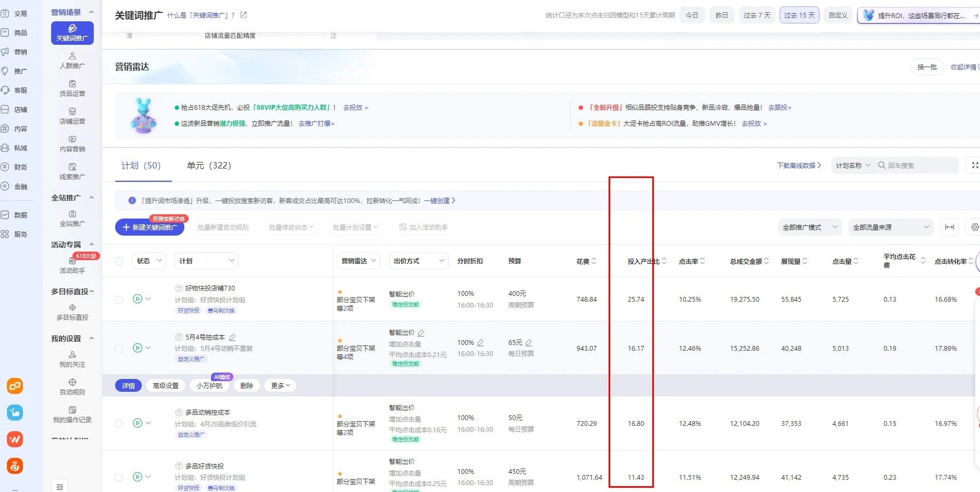Check the 5月4号控成本 row checkbox
Image resolution: width=980 pixels, height=492 pixels.
click(x=119, y=349)
